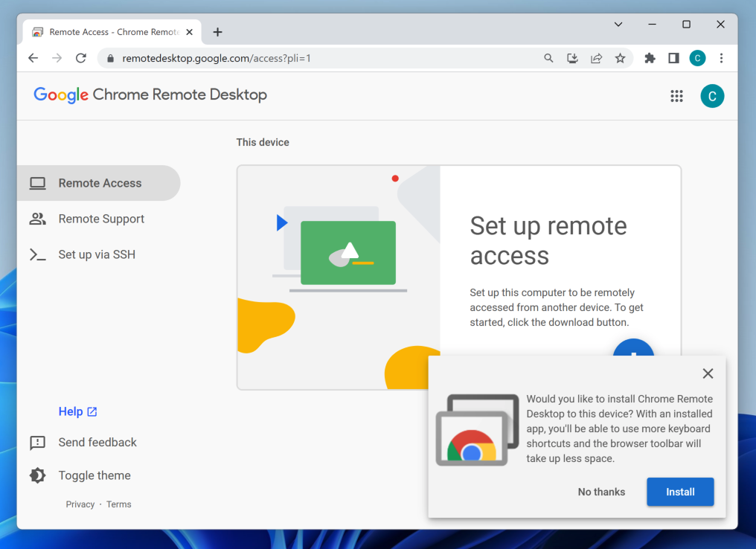Go back with the browser back arrow
The width and height of the screenshot is (756, 549).
33,58
